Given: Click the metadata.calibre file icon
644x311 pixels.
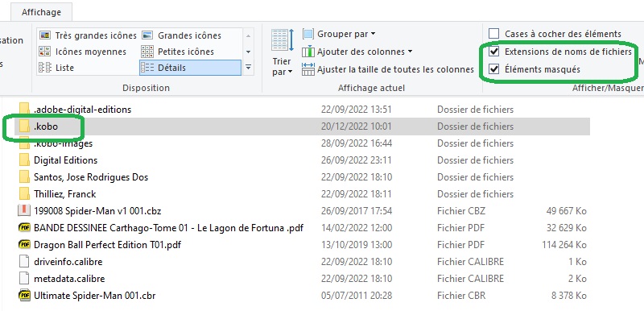Looking at the screenshot, I should [x=24, y=278].
